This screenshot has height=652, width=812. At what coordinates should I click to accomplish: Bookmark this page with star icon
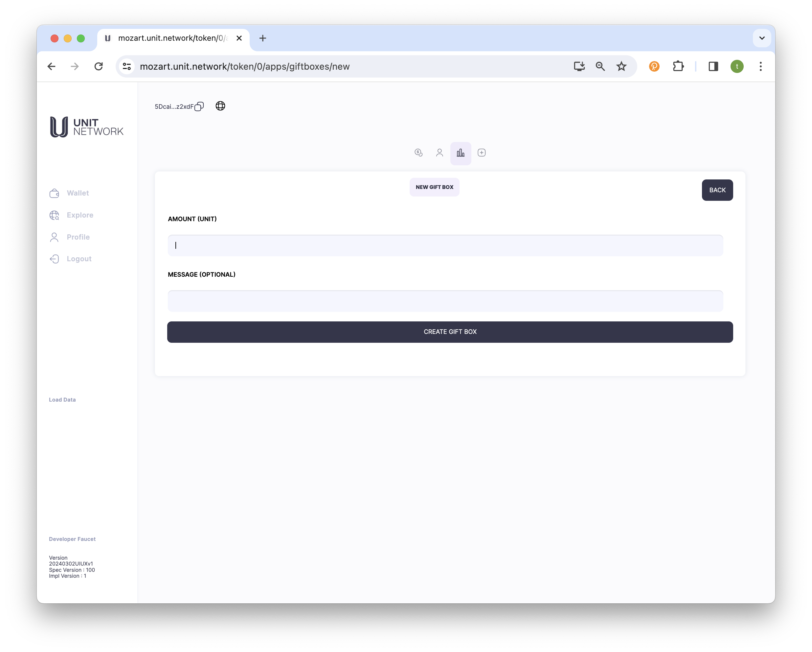[621, 67]
